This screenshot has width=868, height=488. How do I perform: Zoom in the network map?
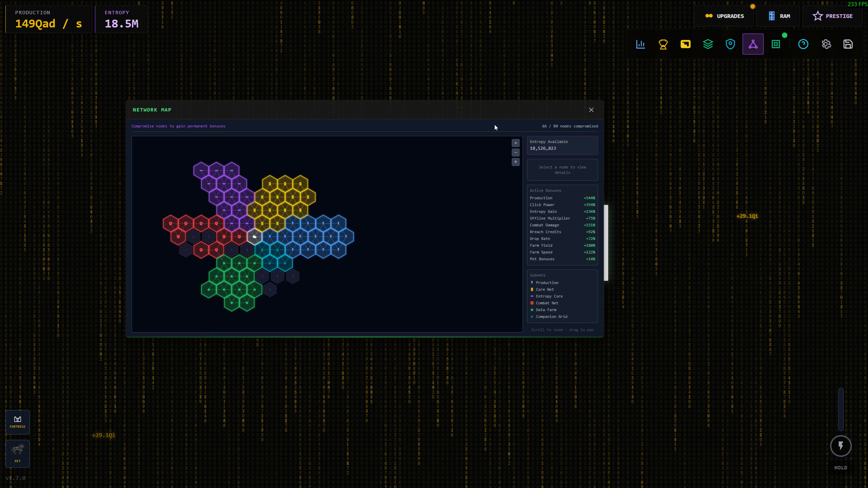515,143
